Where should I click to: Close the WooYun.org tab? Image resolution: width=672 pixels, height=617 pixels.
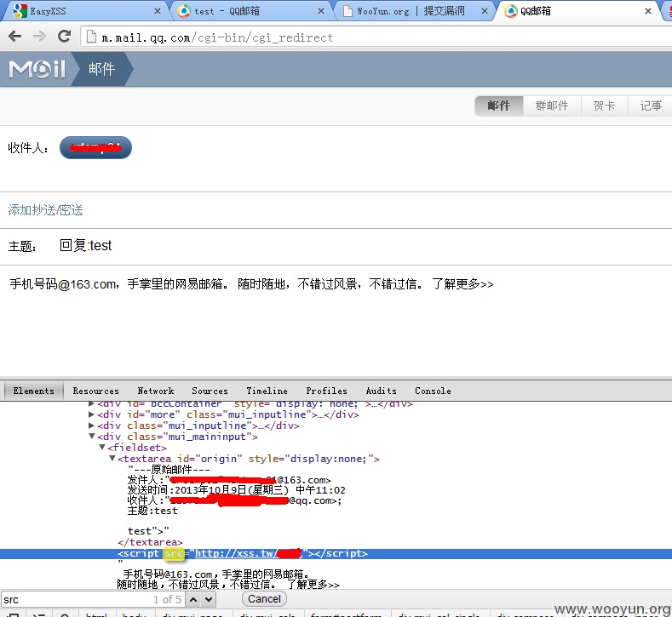coord(485,11)
